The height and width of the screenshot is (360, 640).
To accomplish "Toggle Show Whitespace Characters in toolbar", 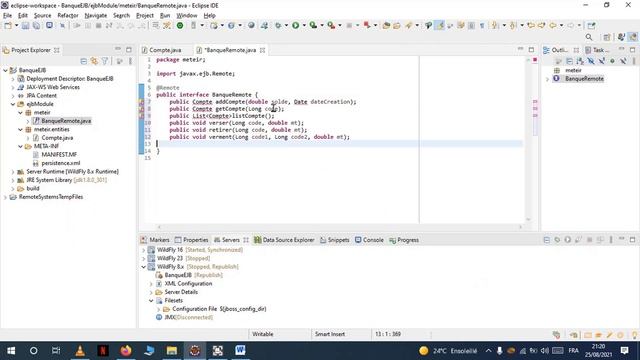I will [x=482, y=26].
